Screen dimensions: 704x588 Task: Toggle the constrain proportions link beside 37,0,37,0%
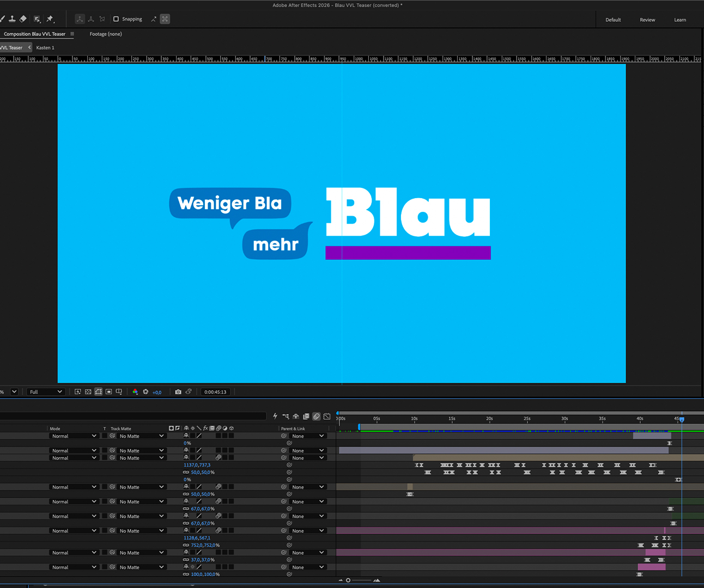pyautogui.click(x=186, y=560)
